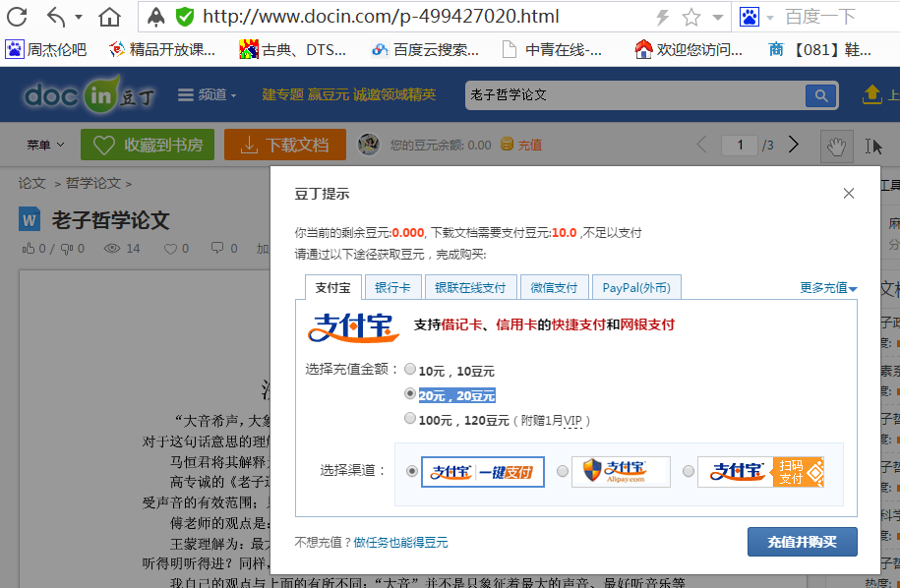Open the 周杰伦吧 bookmark
Image resolution: width=900 pixels, height=588 pixels.
coord(46,50)
